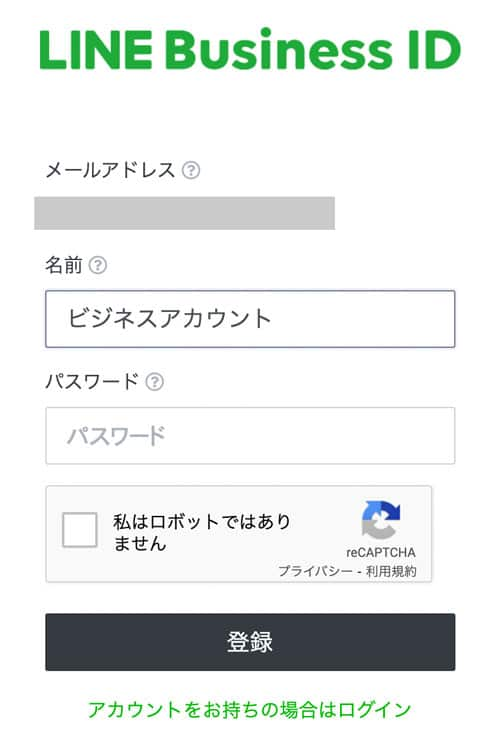Click the entered ビジネスアカウント text
Viewport: 500px width, 740px height.
(169, 318)
